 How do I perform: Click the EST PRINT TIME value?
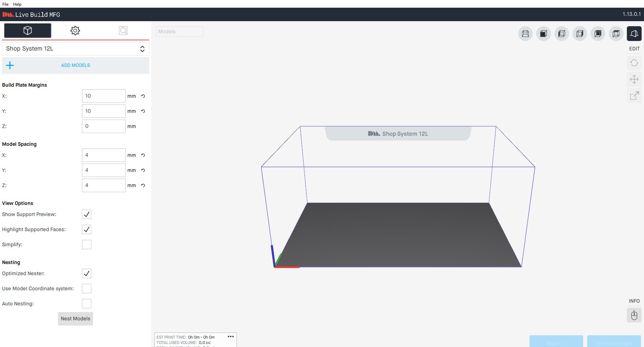(201, 337)
